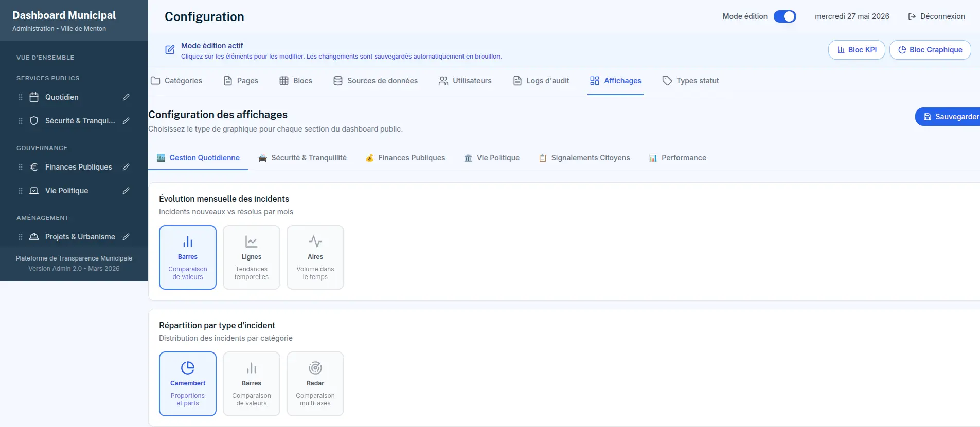The image size is (980, 427).
Task: Click the users icon of Utilisateurs tab
Action: coord(443,81)
